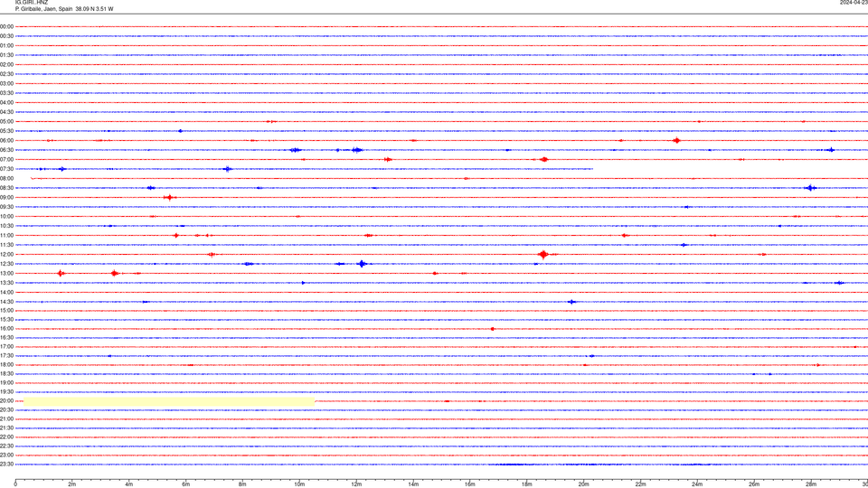Click the 14:30 row time label

6,302
